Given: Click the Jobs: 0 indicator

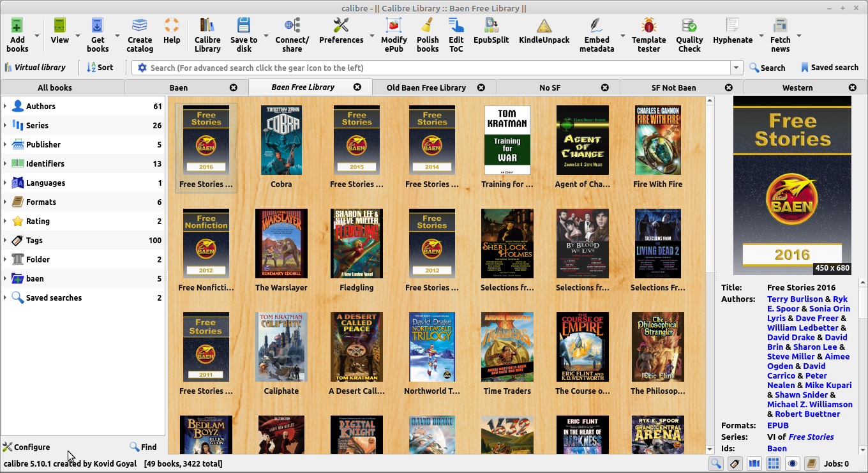Looking at the screenshot, I should click(x=837, y=464).
